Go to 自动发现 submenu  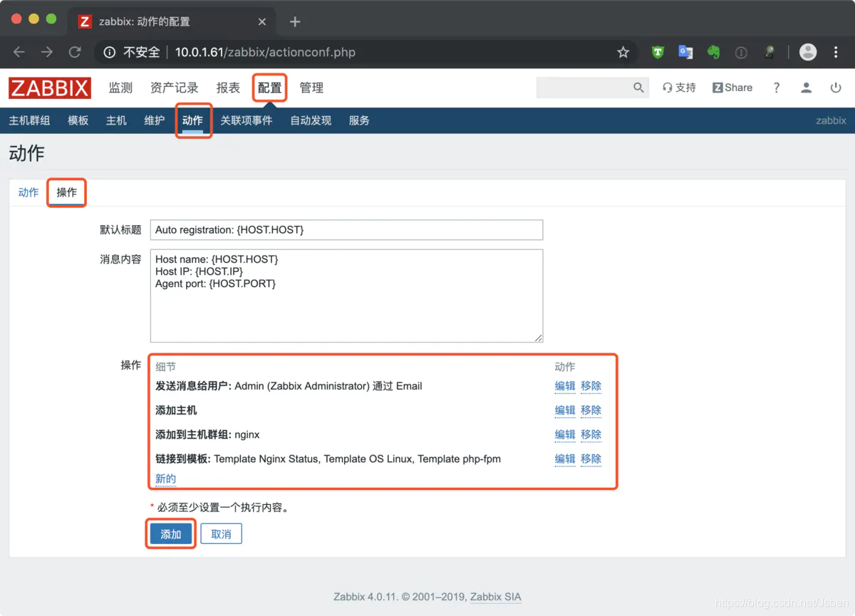coord(311,120)
